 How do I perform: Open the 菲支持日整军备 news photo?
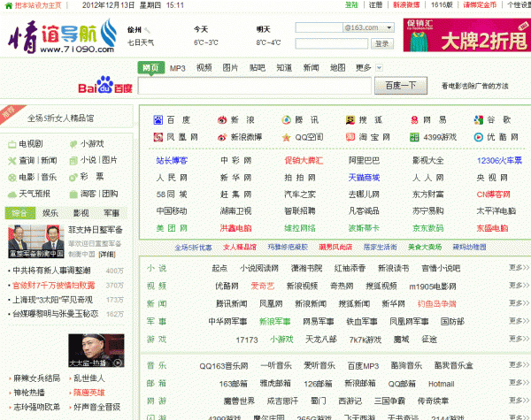36,241
